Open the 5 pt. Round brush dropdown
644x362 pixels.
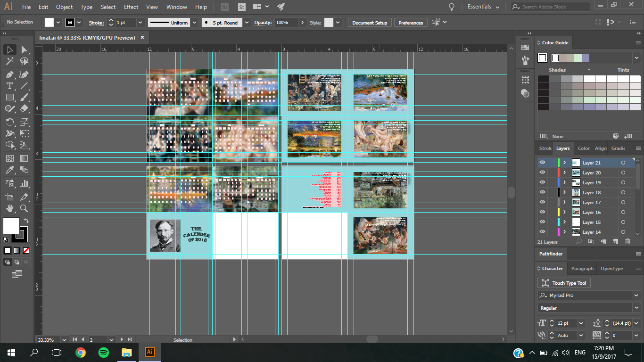pos(247,23)
